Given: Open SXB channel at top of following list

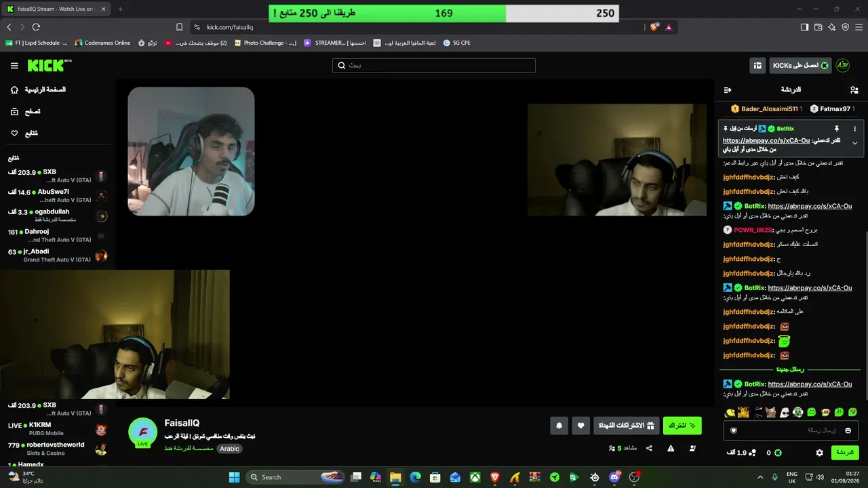Looking at the screenshot, I should [x=58, y=176].
